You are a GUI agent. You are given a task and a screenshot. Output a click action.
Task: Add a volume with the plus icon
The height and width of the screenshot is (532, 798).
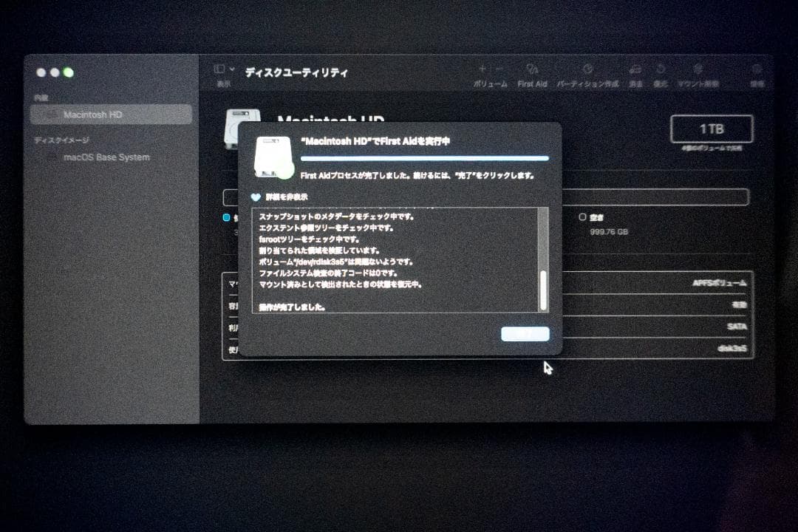tap(484, 69)
